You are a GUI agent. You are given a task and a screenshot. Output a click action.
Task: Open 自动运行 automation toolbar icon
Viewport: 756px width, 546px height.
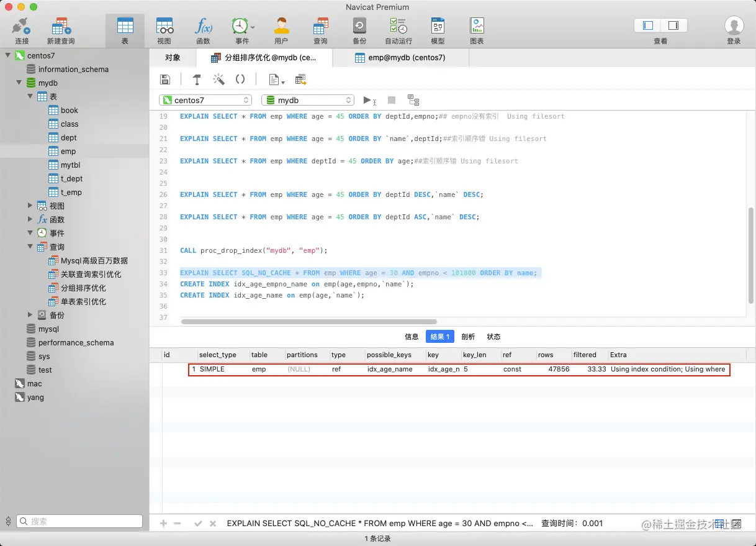click(398, 25)
